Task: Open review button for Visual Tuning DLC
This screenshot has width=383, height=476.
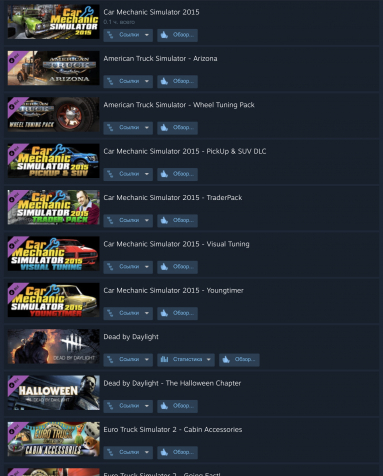Action: 177,267
